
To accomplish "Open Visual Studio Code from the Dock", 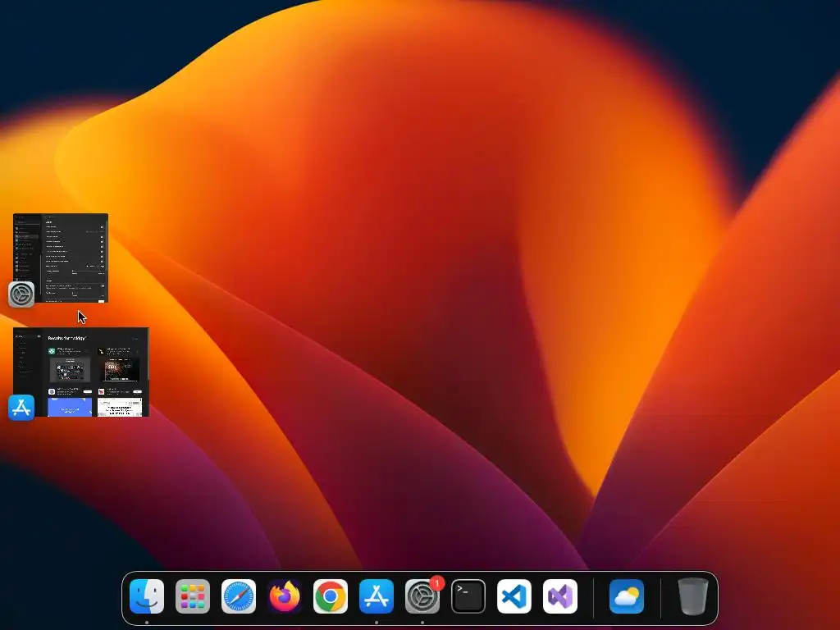I will 514,596.
